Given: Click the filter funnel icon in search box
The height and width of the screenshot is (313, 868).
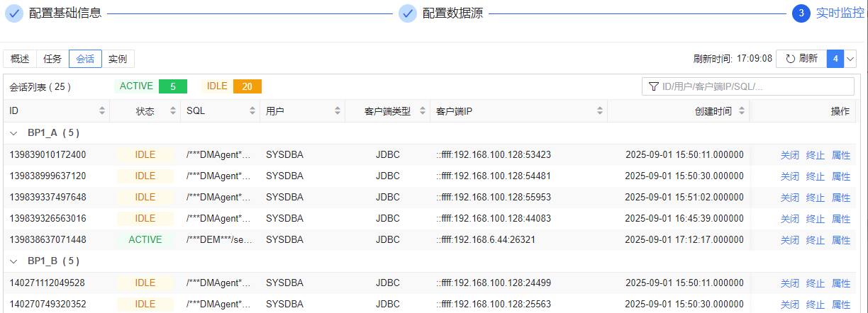Looking at the screenshot, I should pyautogui.click(x=653, y=86).
